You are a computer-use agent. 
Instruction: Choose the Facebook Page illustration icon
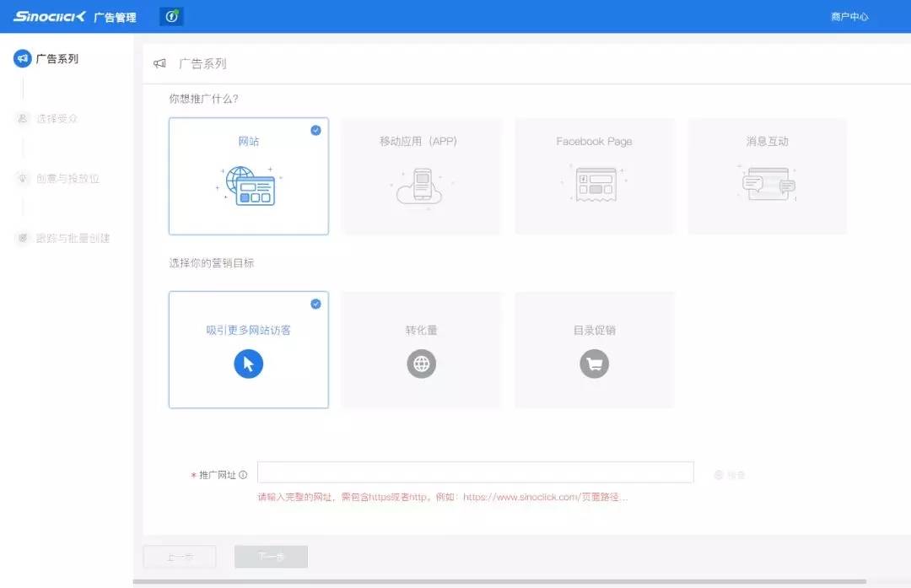point(594,184)
